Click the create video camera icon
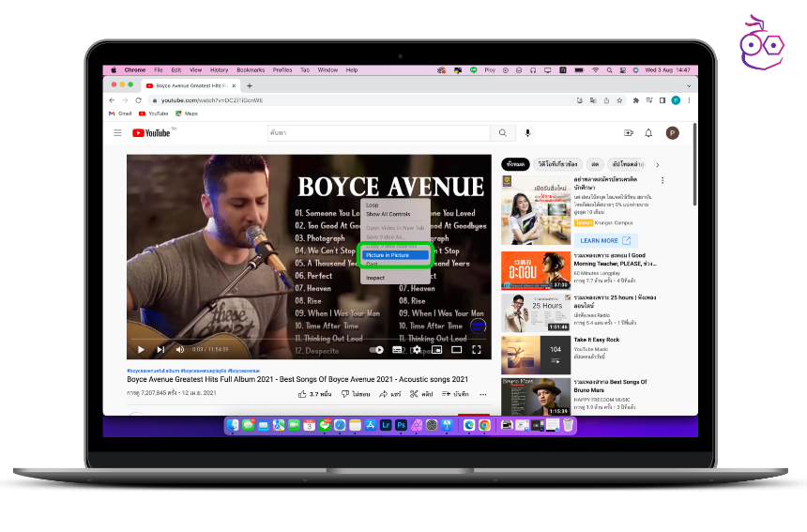 628,133
